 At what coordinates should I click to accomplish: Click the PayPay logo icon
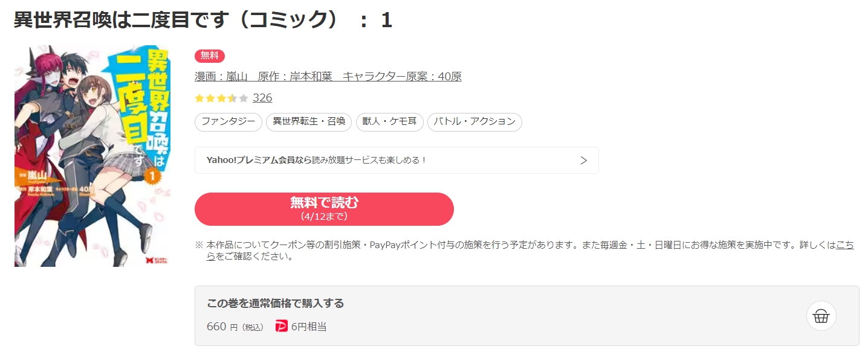click(x=281, y=326)
